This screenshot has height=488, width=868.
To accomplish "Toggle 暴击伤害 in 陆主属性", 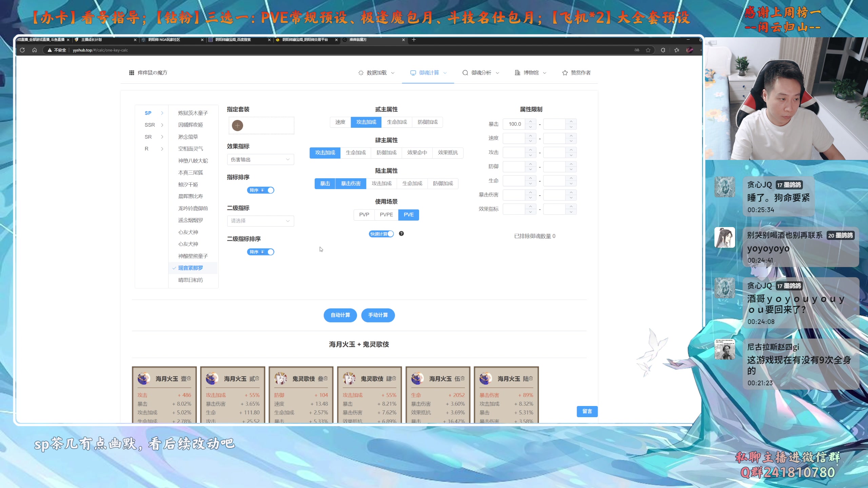I will click(x=351, y=184).
